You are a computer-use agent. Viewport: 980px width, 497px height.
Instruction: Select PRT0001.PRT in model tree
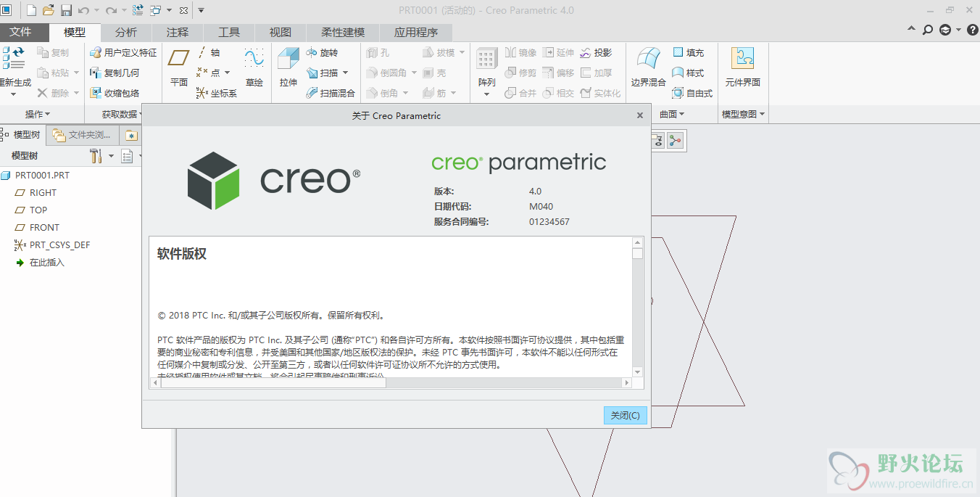(x=36, y=175)
